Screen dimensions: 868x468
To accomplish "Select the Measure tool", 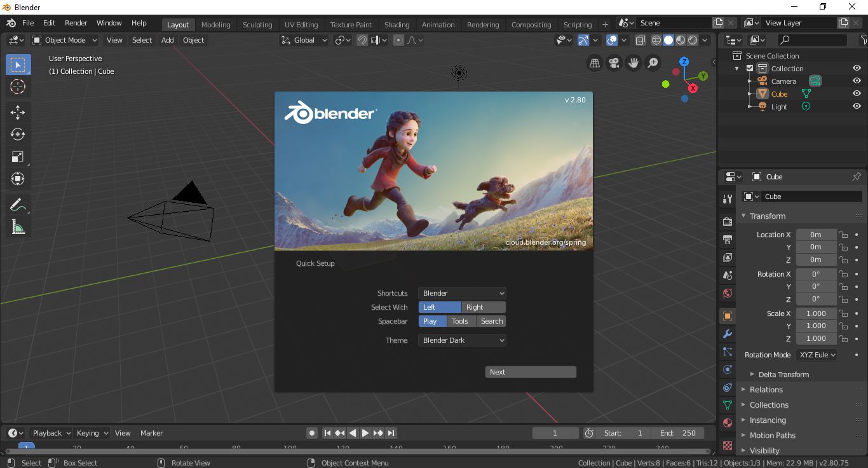I will pyautogui.click(x=18, y=227).
